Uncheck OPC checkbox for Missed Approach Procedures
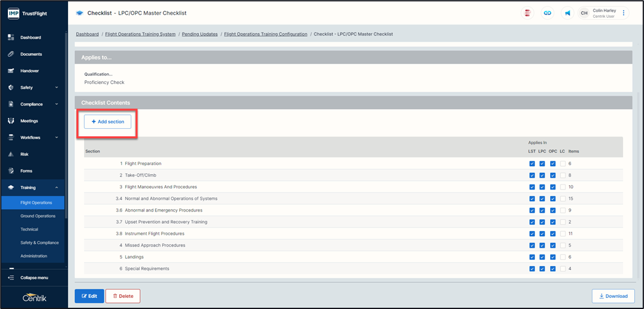644x309 pixels. pyautogui.click(x=553, y=245)
